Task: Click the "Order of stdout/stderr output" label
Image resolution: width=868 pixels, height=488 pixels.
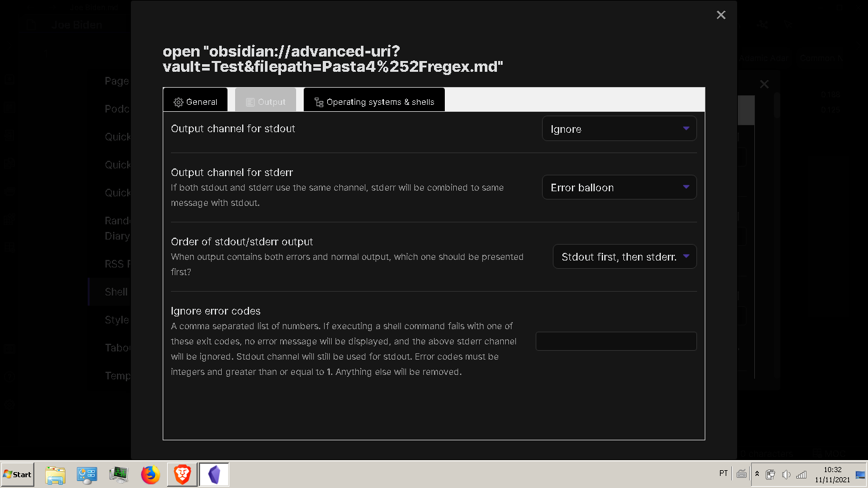Action: pyautogui.click(x=242, y=241)
